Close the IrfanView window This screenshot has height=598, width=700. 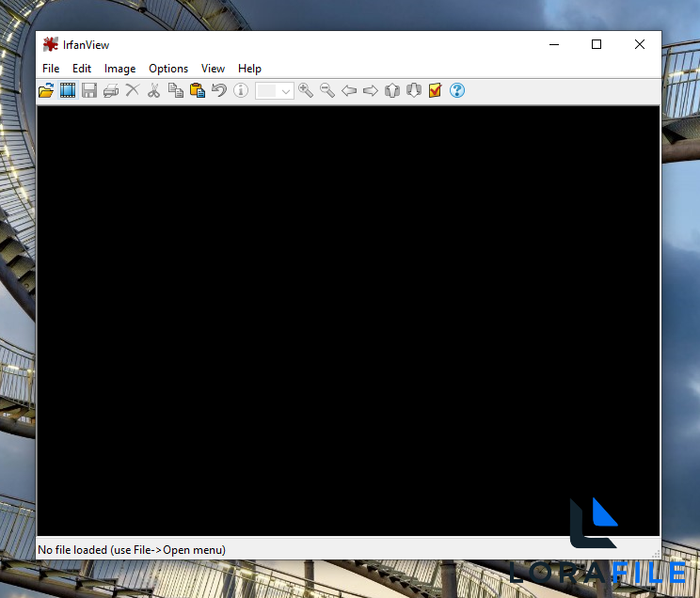click(x=640, y=44)
